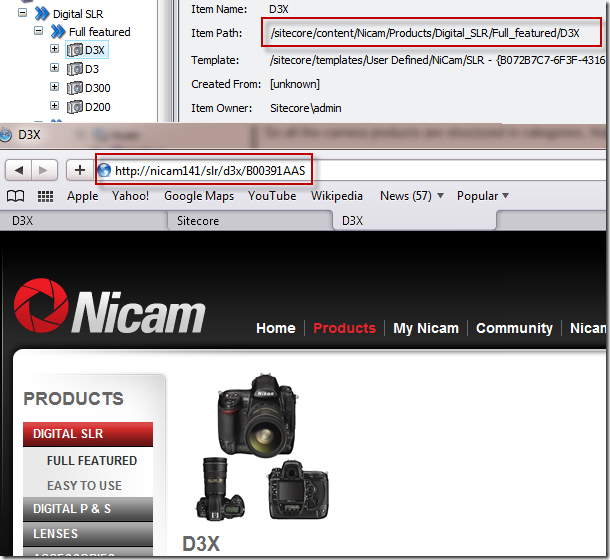This screenshot has width=610, height=560.
Task: Click the Item Owner Sitecore\admin value
Action: pos(306,108)
